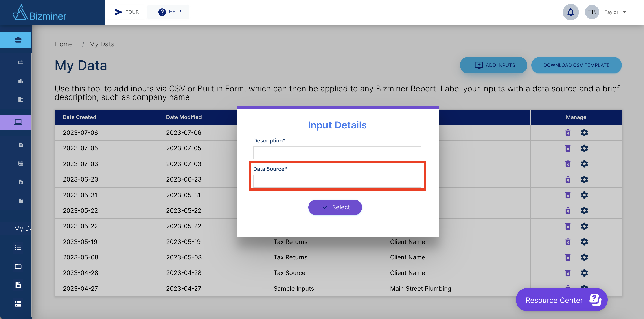Expand the Taylor account dropdown arrow
Viewport: 644px width, 319px height.
pos(624,12)
